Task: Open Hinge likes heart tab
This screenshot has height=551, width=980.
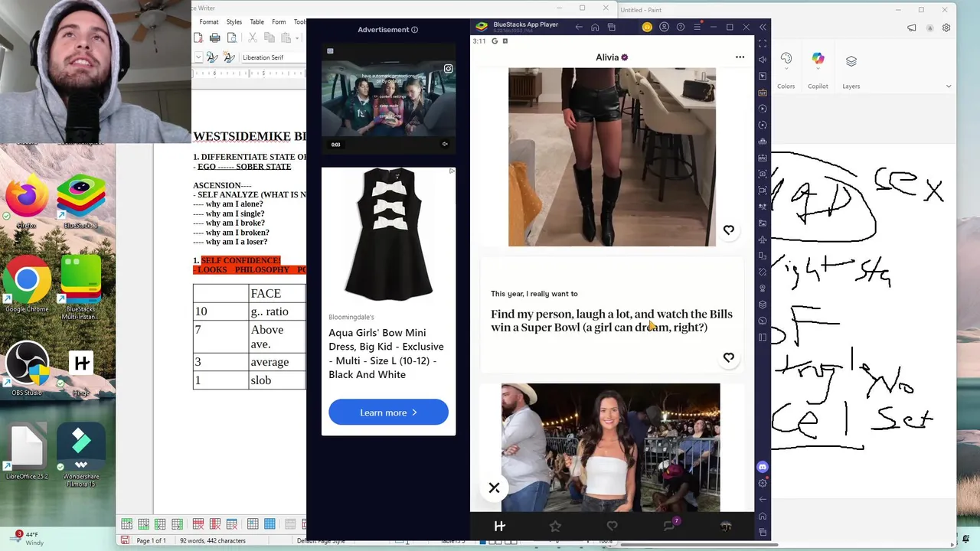Action: tap(612, 526)
